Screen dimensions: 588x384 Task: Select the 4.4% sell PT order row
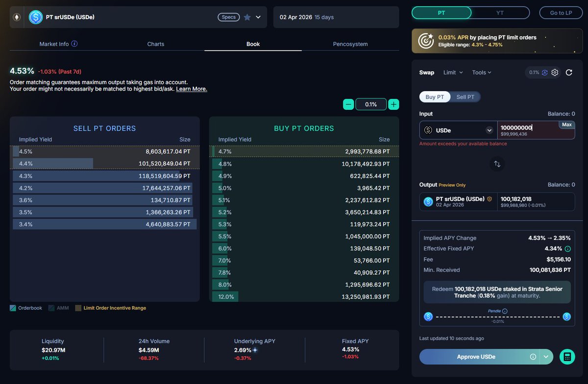pos(104,164)
